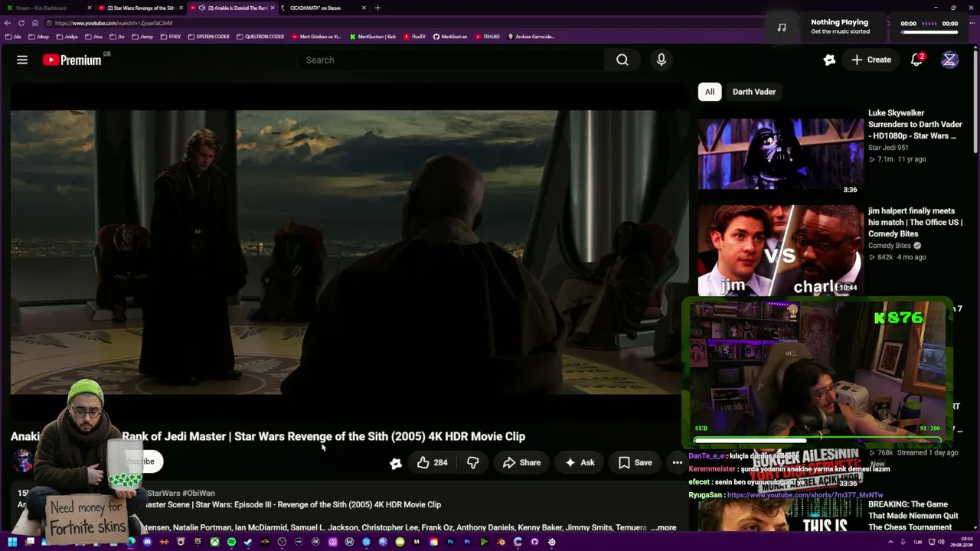Click the Ask button under the video
980x551 pixels.
[580, 463]
